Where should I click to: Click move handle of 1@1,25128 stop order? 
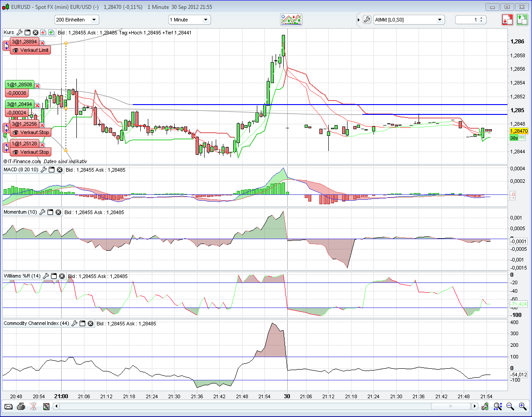(x=6, y=148)
